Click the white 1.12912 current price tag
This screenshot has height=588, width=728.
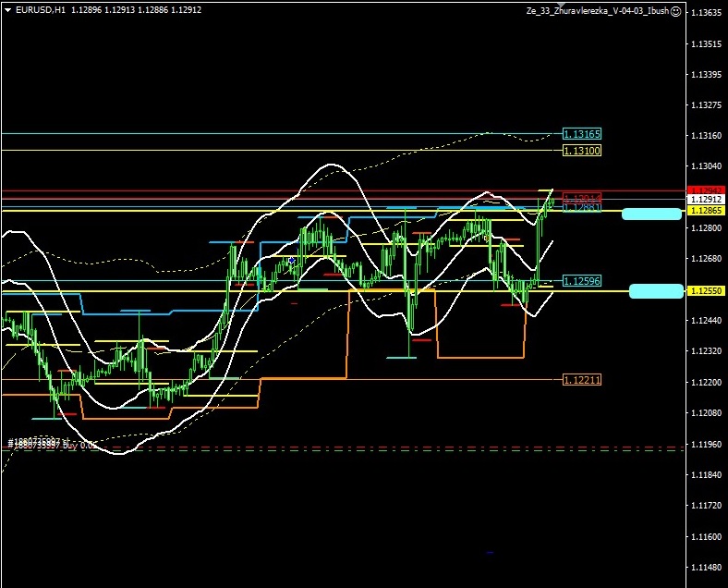tap(705, 199)
